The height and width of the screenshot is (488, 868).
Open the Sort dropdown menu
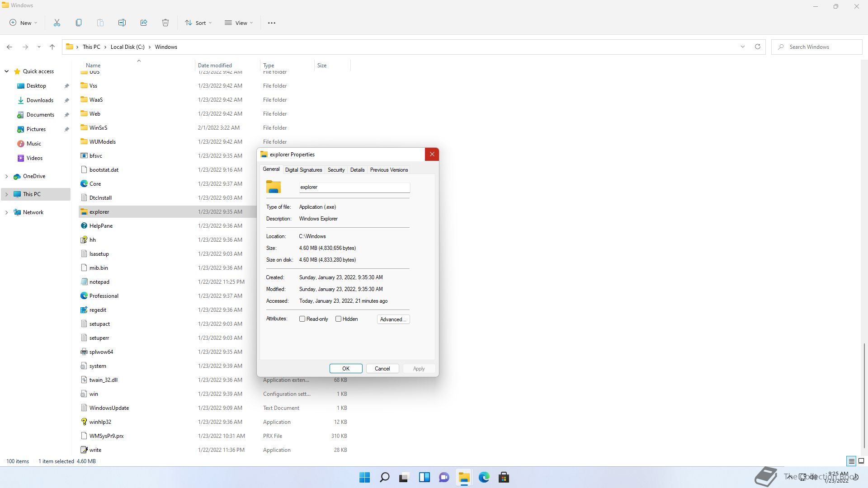coord(198,23)
